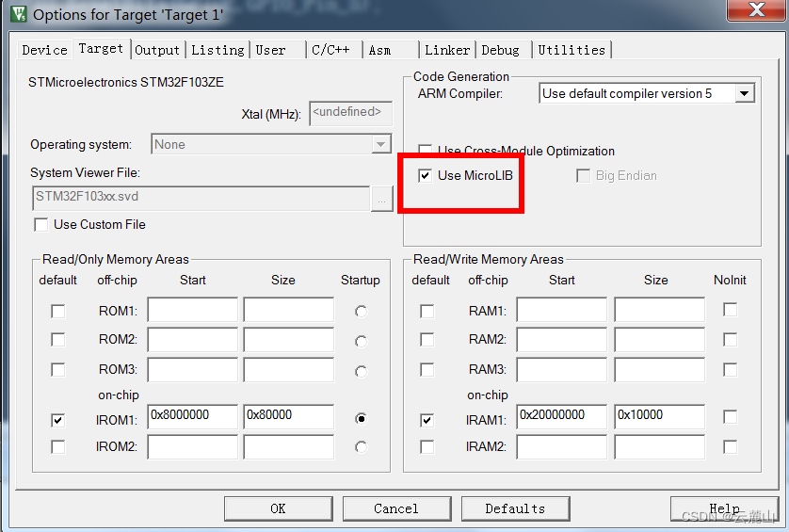Click the Xtal (MHz) input field
This screenshot has width=789, height=532.
(350, 113)
